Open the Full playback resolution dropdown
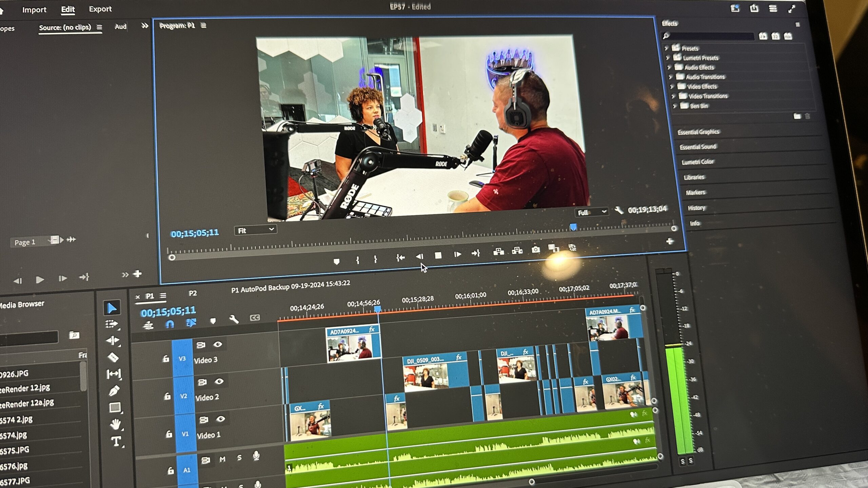The image size is (868, 488). coord(592,212)
